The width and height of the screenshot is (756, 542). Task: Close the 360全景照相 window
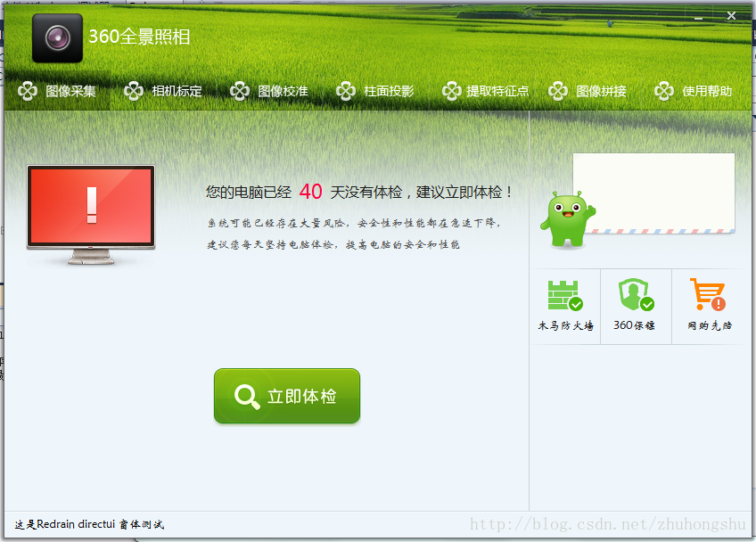click(731, 16)
